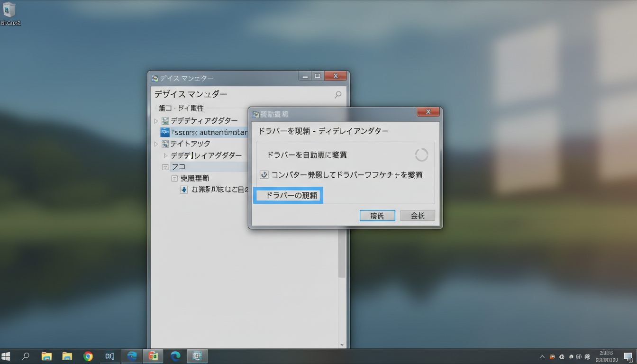637x364 pixels.
Task: Expand the first device category arrow
Action: (x=156, y=121)
